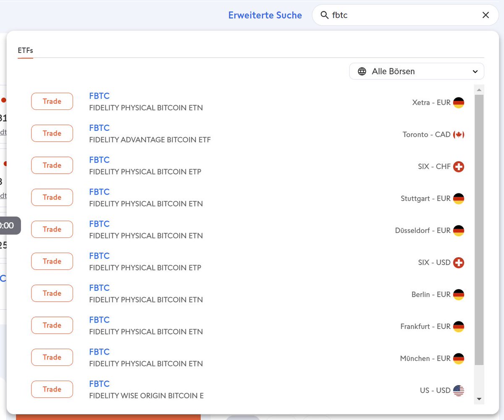Open FBTC ticker link for Berlin listing
The image size is (504, 420).
click(99, 288)
